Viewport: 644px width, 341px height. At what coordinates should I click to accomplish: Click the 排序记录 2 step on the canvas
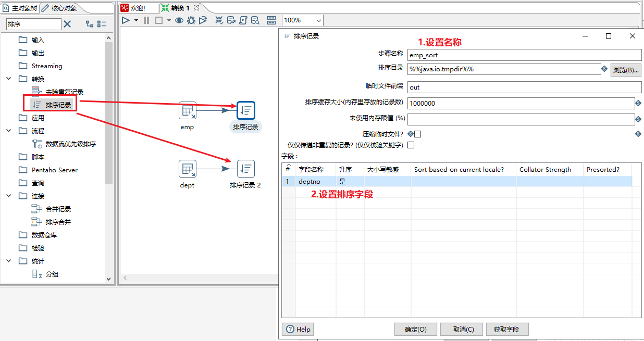click(x=246, y=169)
